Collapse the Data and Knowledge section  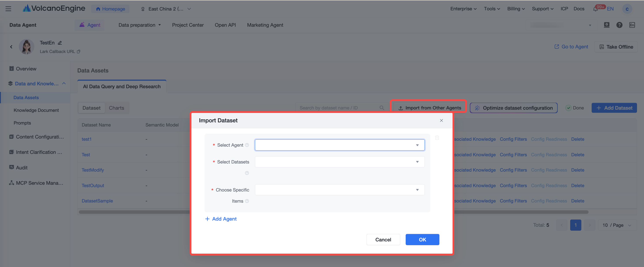(x=64, y=83)
